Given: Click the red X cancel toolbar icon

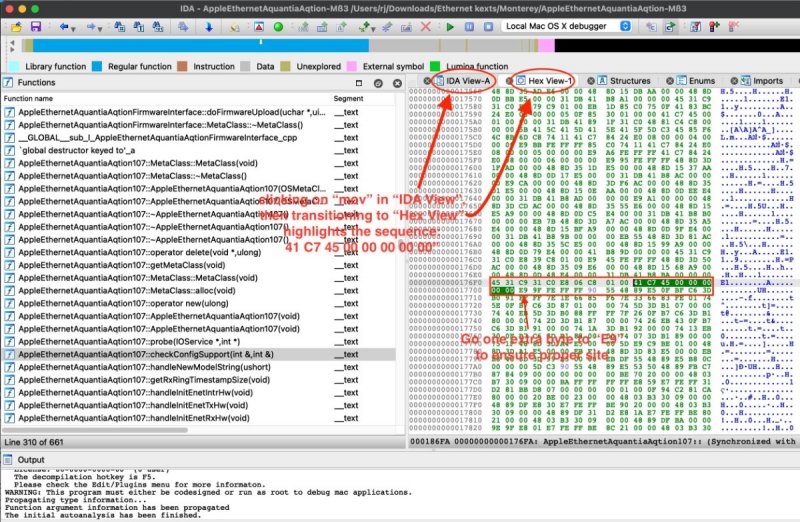Looking at the screenshot, I should coord(426,27).
